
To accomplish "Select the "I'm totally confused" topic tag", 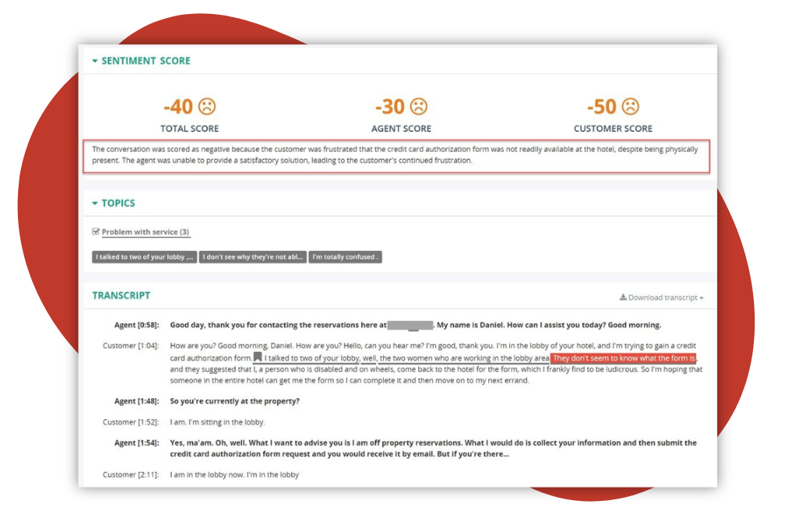I will pos(346,257).
